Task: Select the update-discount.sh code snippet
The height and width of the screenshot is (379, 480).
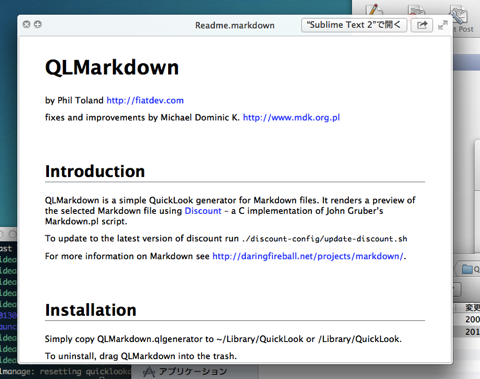Action: (325, 239)
